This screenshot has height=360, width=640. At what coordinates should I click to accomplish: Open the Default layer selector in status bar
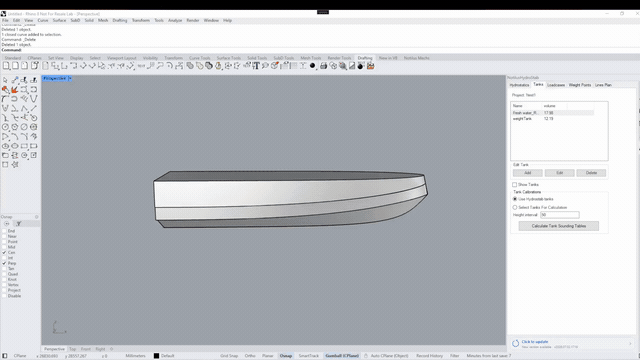click(x=164, y=356)
